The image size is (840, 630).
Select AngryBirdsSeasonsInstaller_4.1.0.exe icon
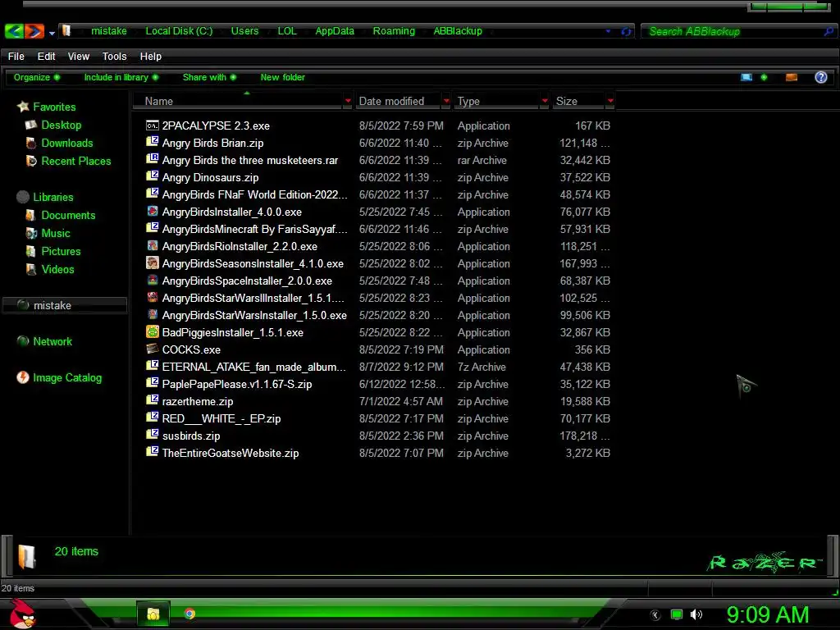point(152,263)
